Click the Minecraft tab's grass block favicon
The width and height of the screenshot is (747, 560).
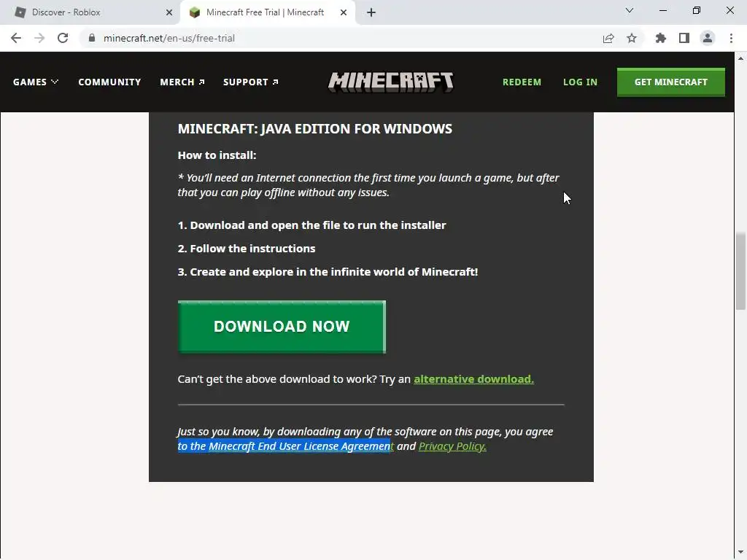(194, 12)
